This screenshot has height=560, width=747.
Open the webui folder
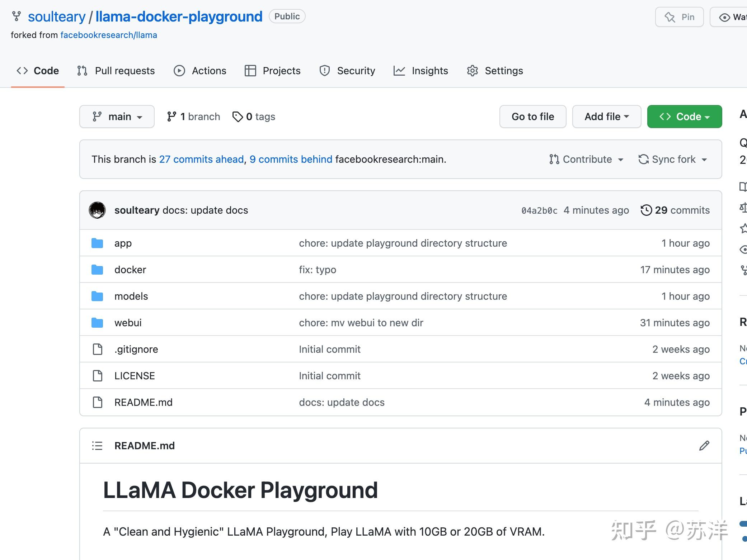(x=128, y=323)
